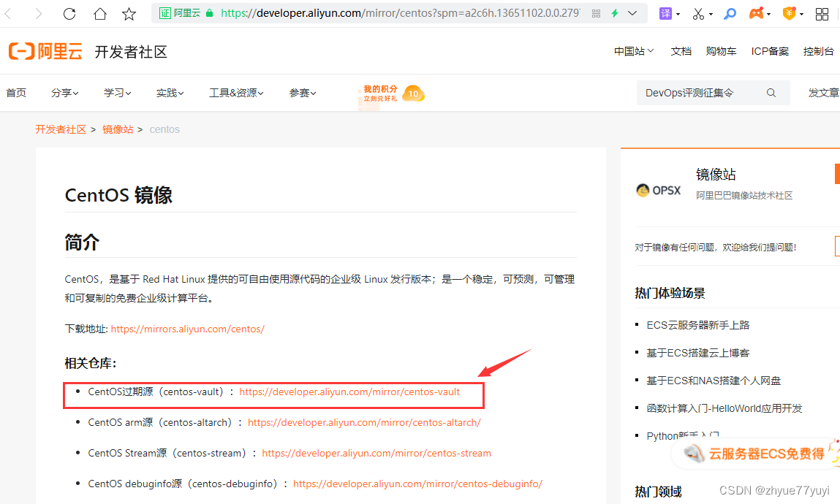
Task: Open the scissors screenshot options dropdown arrow
Action: pos(711,14)
